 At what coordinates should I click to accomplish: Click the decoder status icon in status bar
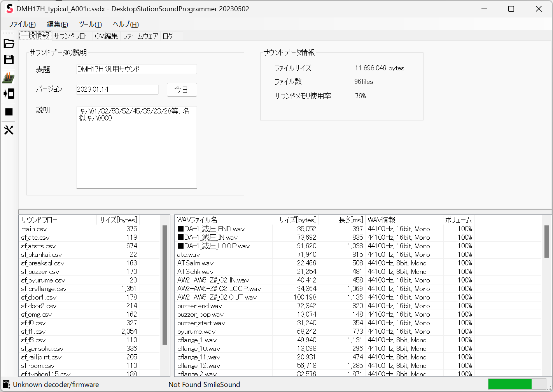pos(6,385)
